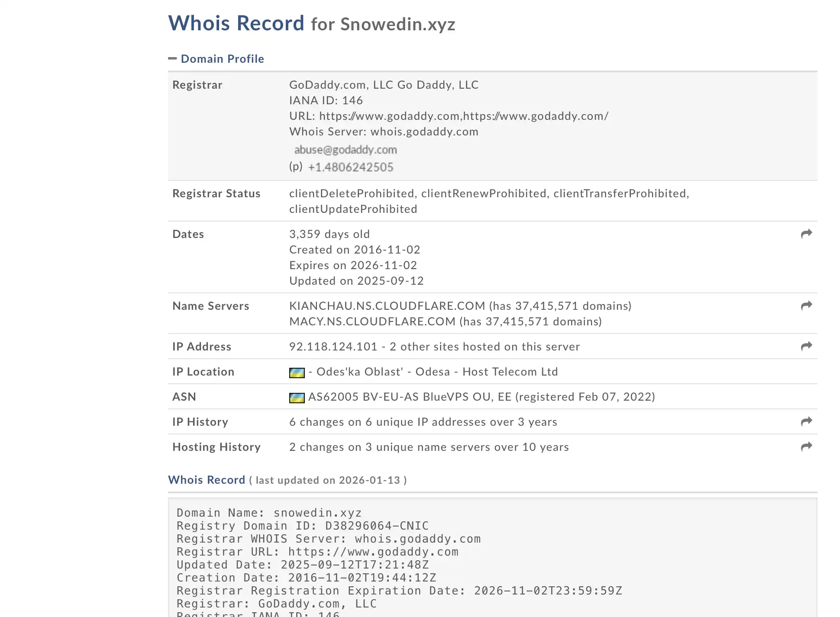Click the 'Created on 2016-11-02' date text
This screenshot has height=617, width=840.
355,250
